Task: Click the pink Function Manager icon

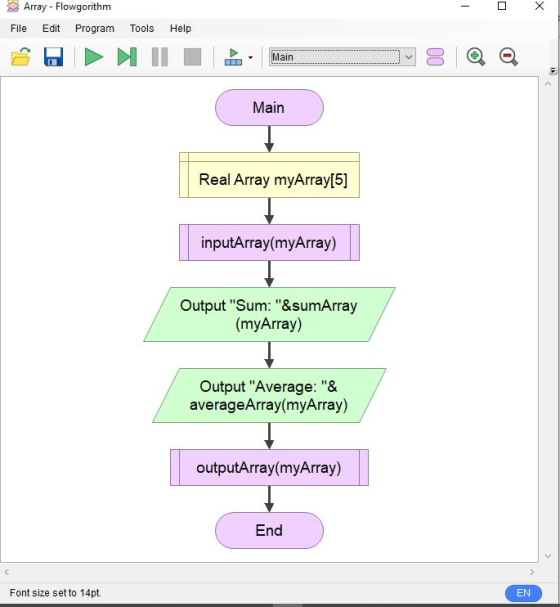Action: tap(435, 57)
